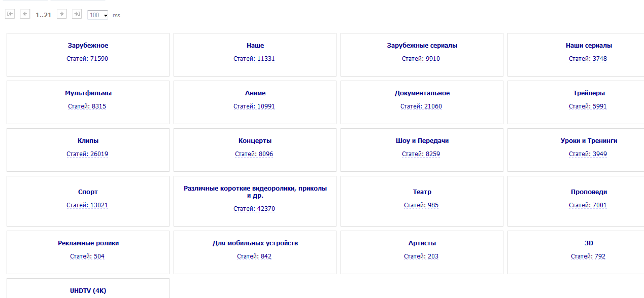Click the previous page arrow
The image size is (644, 298).
coord(25,14)
